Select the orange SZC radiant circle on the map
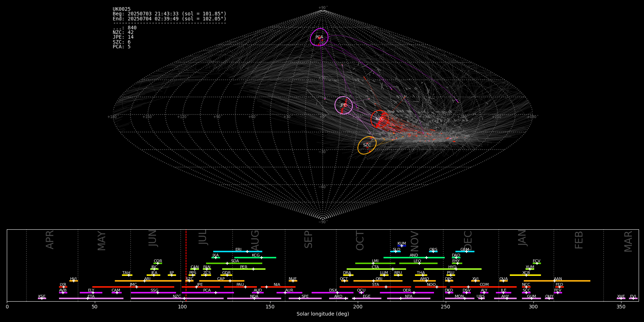Image resolution: width=644 pixels, height=322 pixels. (x=367, y=145)
